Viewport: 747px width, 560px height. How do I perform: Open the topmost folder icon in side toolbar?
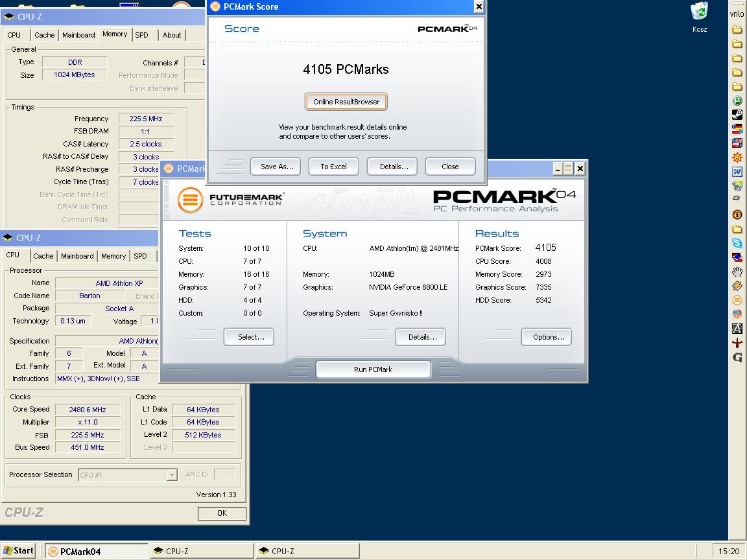point(737,30)
